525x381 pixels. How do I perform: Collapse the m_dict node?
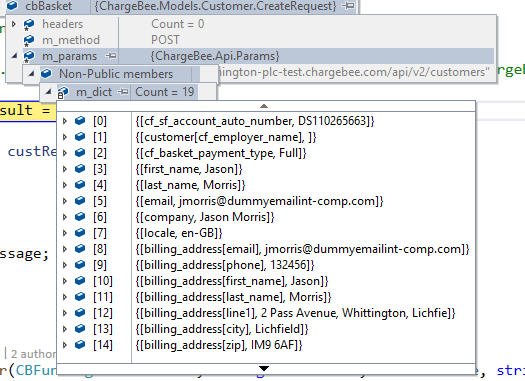click(48, 91)
